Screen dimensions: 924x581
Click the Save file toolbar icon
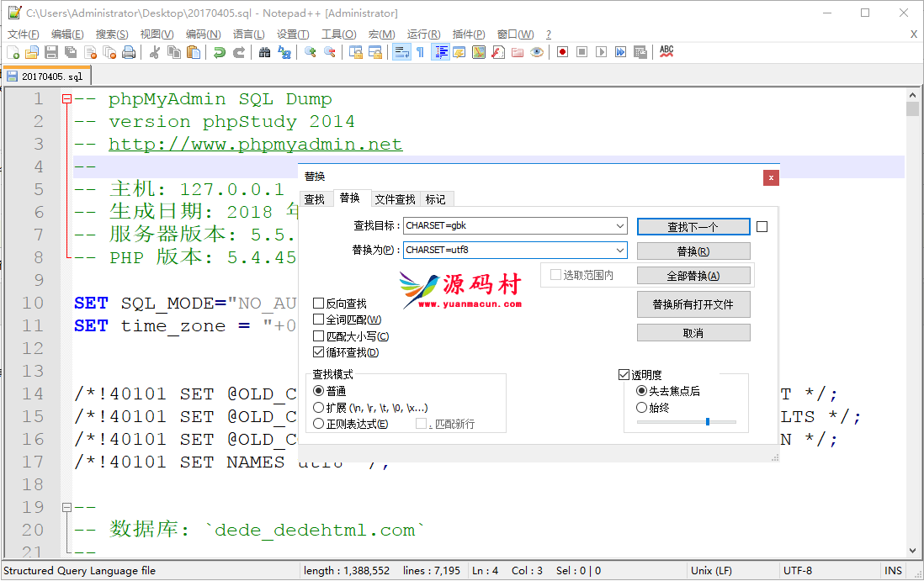pos(51,51)
